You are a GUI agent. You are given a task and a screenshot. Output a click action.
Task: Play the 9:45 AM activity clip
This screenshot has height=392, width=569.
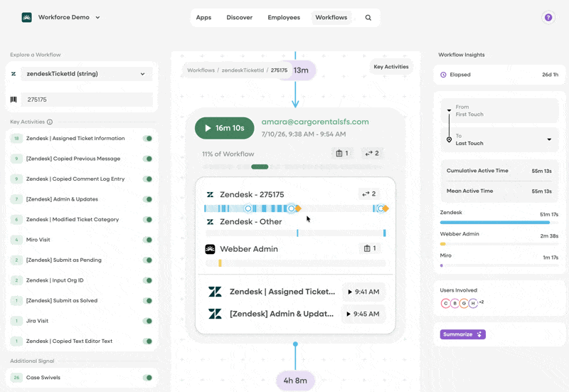click(363, 314)
